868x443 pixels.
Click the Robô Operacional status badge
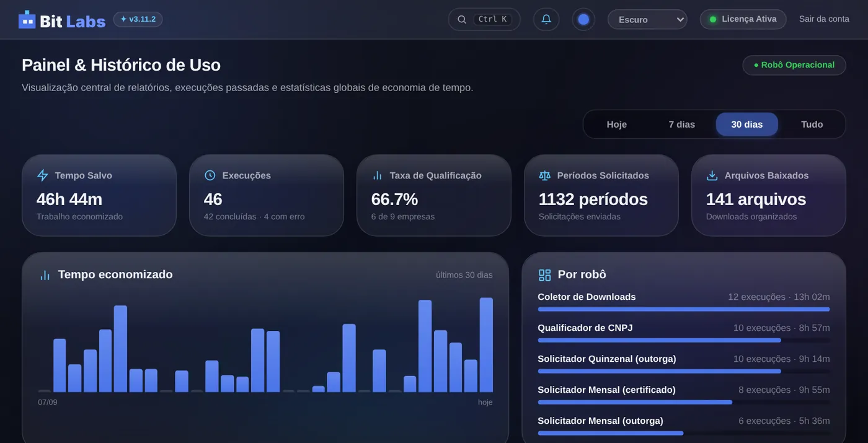click(x=794, y=65)
